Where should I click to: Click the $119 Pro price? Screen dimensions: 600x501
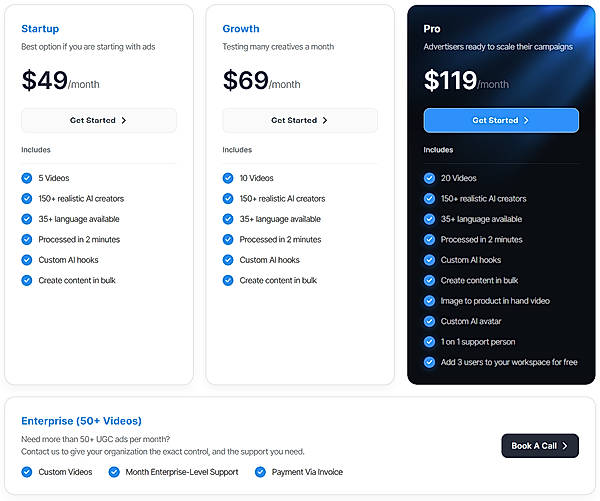click(x=450, y=80)
